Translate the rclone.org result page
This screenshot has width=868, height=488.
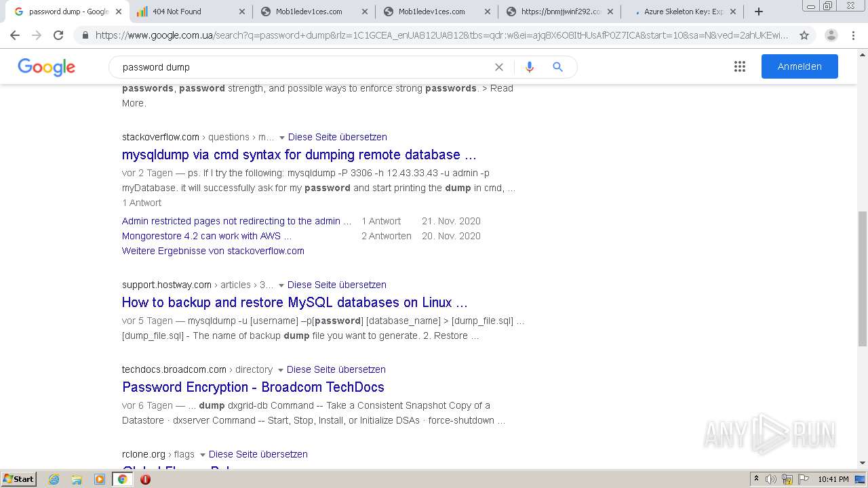pyautogui.click(x=258, y=454)
